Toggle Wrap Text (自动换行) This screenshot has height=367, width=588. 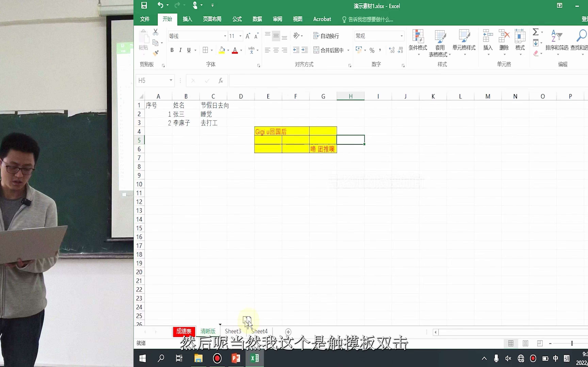pos(326,36)
